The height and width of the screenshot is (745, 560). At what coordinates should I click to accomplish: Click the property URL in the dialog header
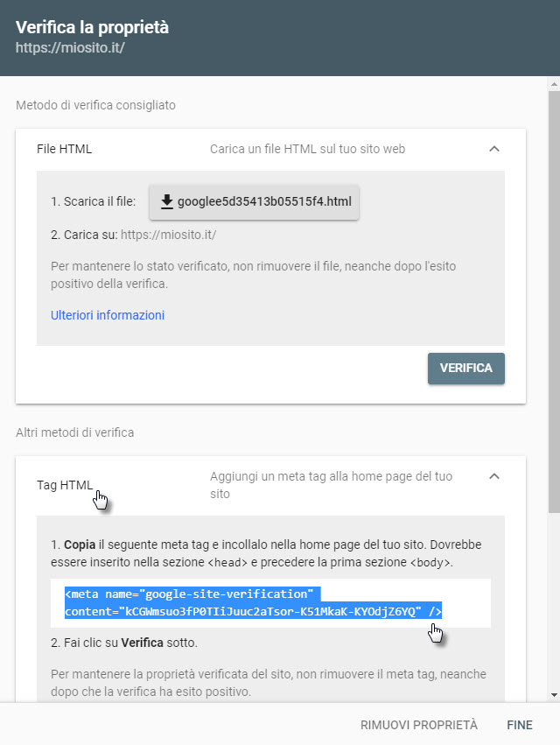click(70, 48)
